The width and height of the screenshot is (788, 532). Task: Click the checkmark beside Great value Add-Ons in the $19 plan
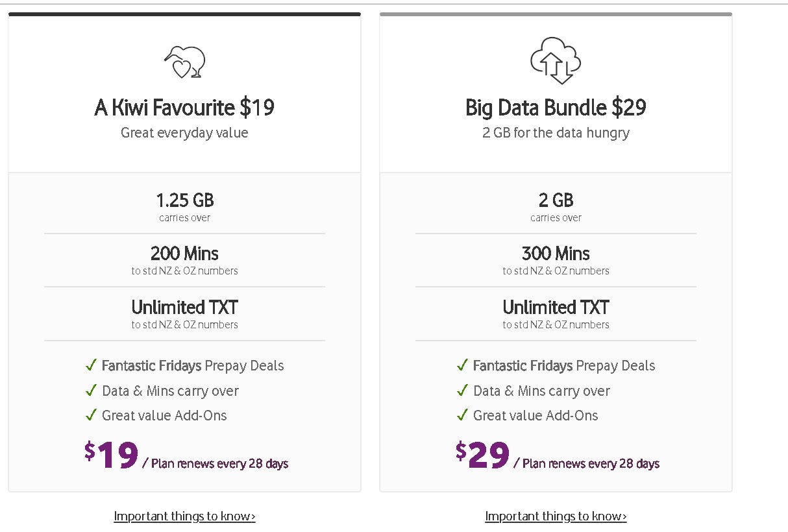point(92,415)
